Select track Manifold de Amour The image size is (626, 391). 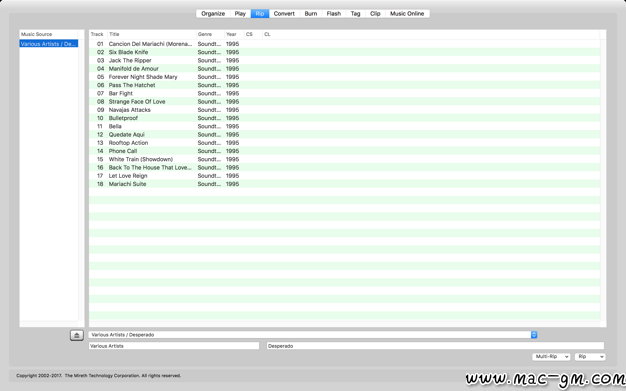[x=344, y=69]
